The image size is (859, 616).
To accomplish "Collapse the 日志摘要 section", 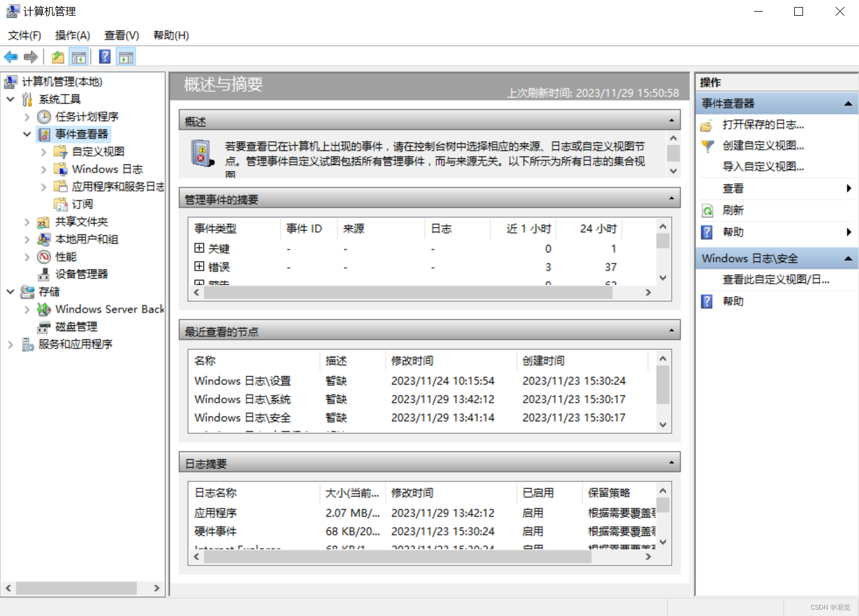I will [x=672, y=463].
